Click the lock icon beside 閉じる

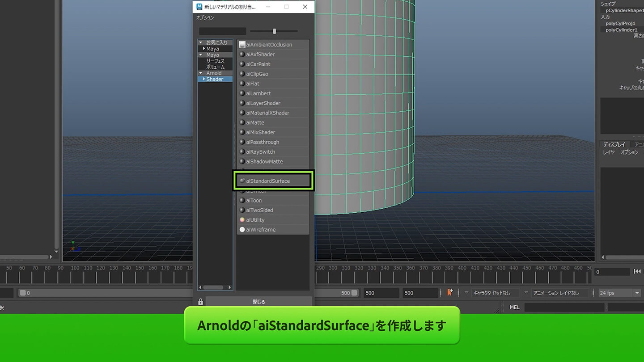click(x=200, y=302)
